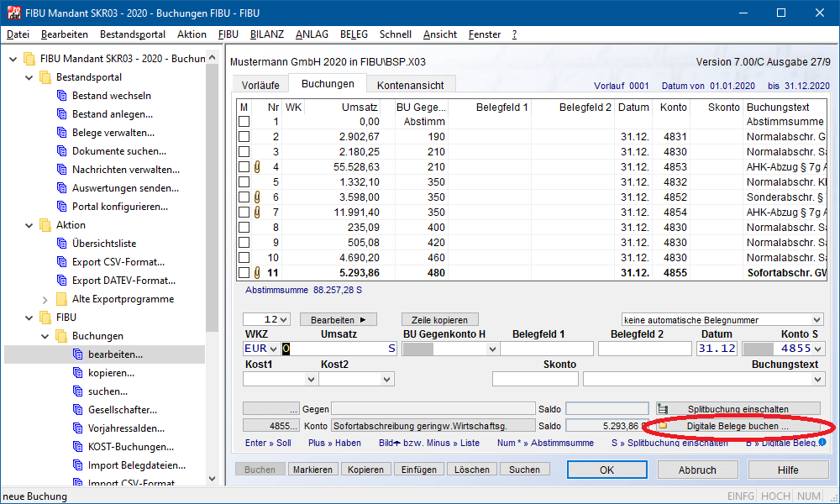The width and height of the screenshot is (840, 504).
Task: Click the document icon beside Bestand wechseln
Action: click(x=60, y=96)
